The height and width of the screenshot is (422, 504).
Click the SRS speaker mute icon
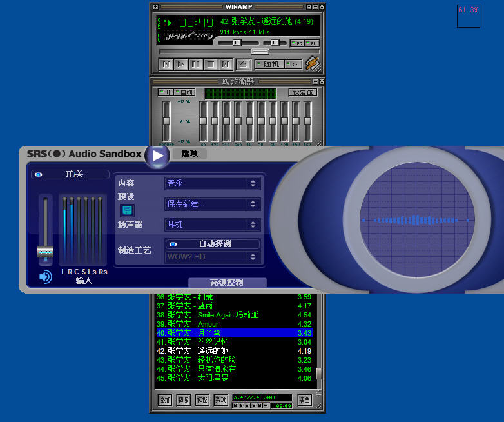(46, 277)
